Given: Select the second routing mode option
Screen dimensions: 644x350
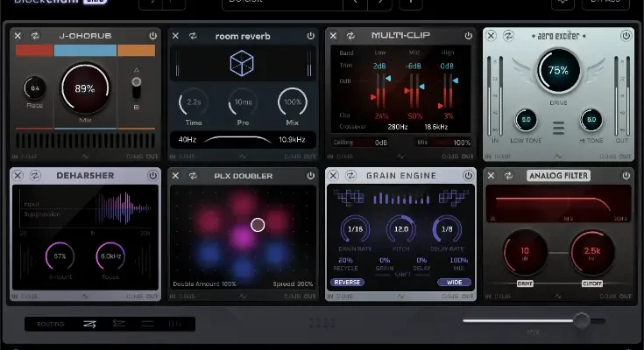Looking at the screenshot, I should coord(119,324).
